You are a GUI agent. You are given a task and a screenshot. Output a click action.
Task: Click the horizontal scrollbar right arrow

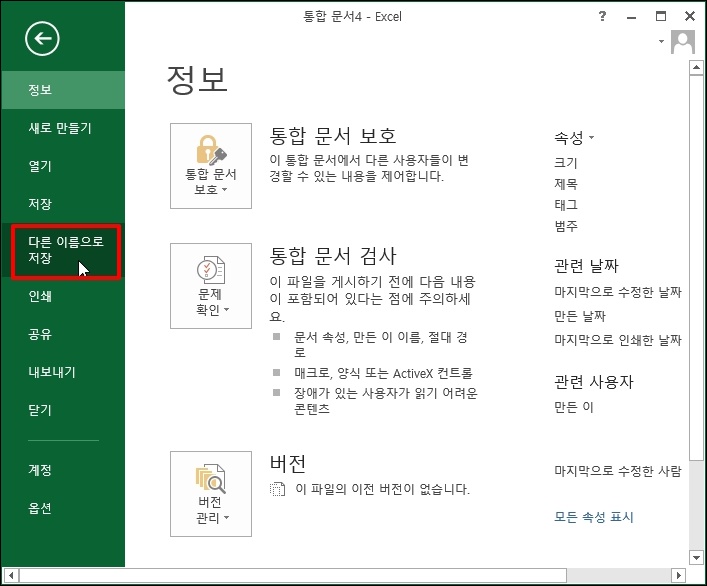tap(678, 576)
